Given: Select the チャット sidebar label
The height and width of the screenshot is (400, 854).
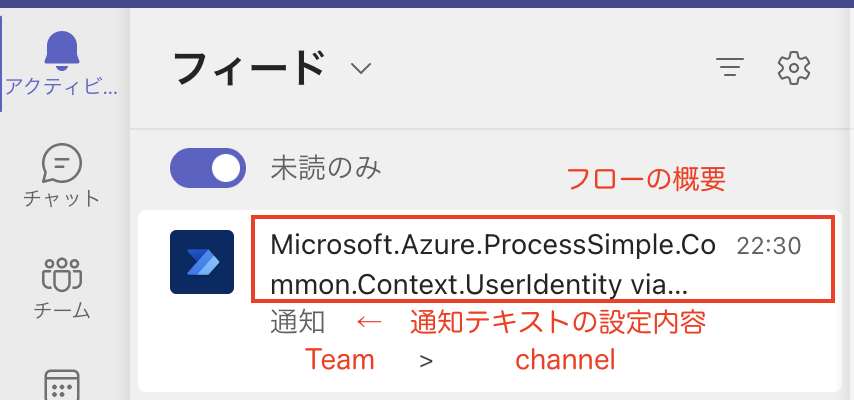Looking at the screenshot, I should pyautogui.click(x=62, y=198).
